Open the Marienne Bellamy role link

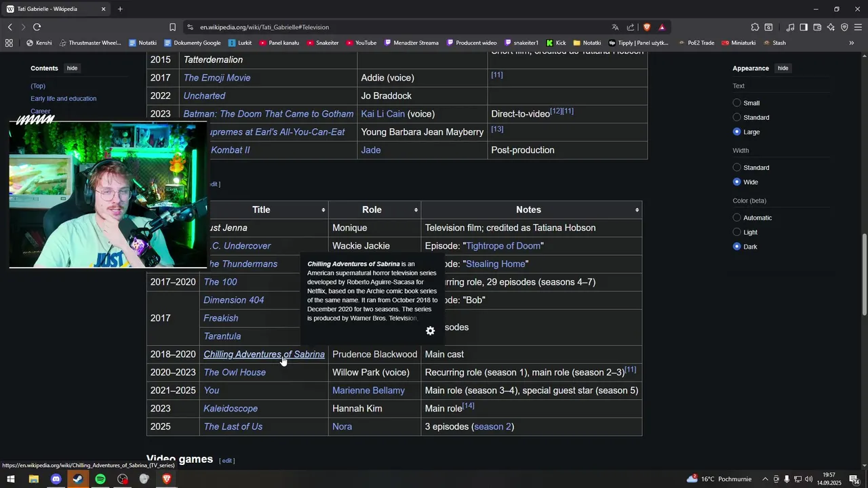click(x=368, y=391)
